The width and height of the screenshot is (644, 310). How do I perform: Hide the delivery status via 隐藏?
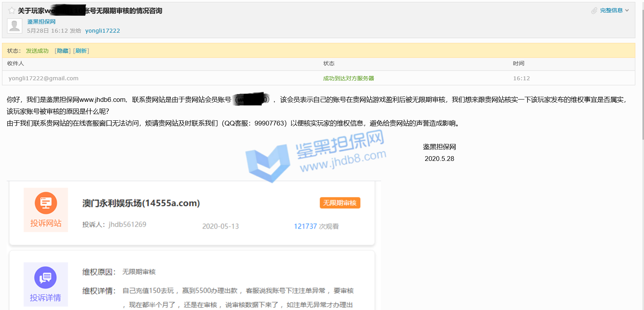[62, 51]
